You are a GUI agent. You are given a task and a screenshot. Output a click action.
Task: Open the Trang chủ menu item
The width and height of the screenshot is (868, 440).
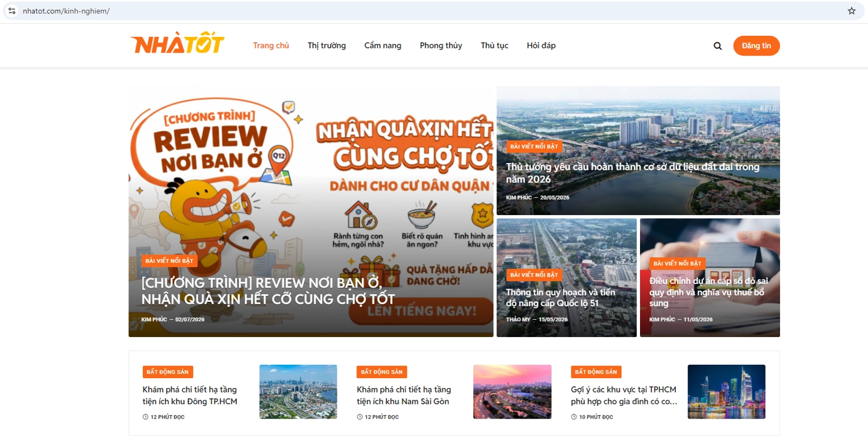[x=271, y=46]
